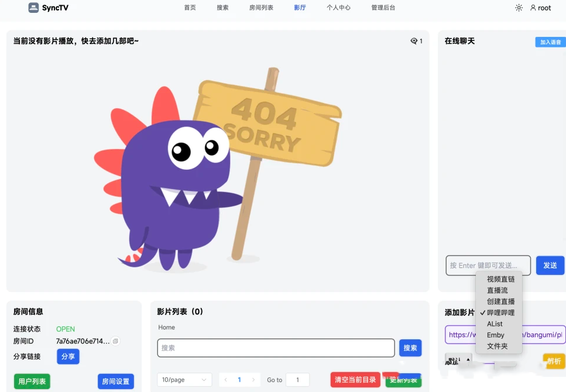
Task: Click the 加入语音 button
Action: 550,42
